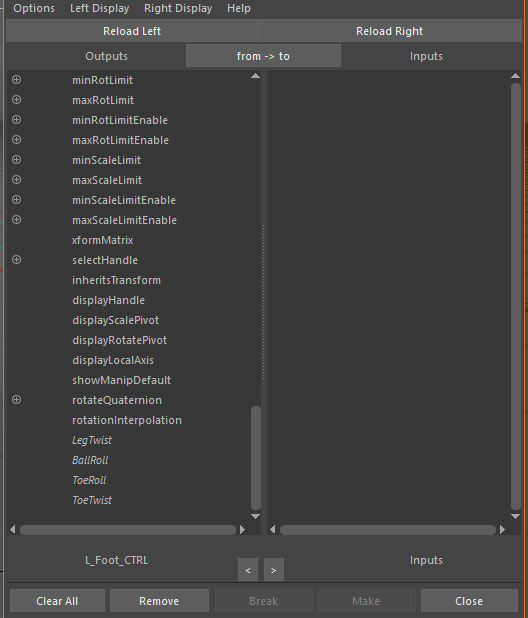Select the ToeRoll custom attribute
Image resolution: width=528 pixels, height=618 pixels.
coord(89,480)
